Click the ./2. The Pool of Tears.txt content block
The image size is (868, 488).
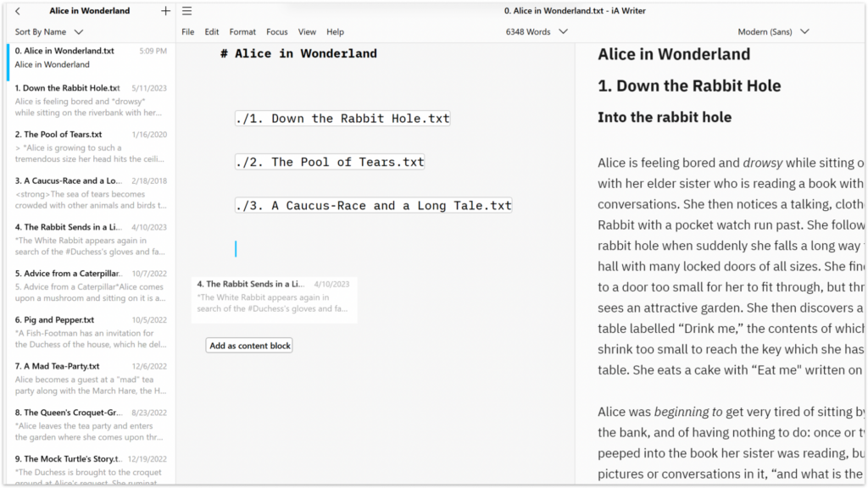click(330, 162)
